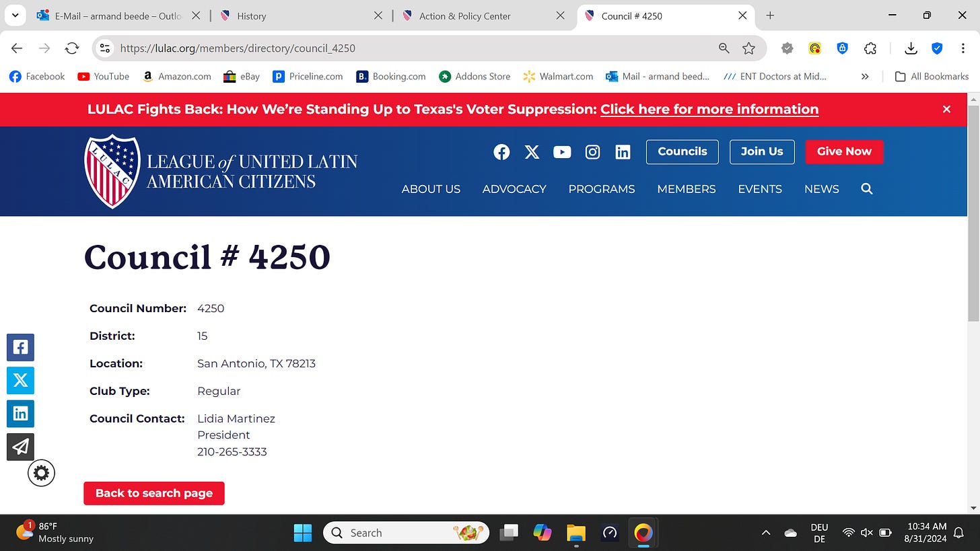Open the tab search dropdown arrow
The width and height of the screenshot is (980, 551).
click(x=15, y=15)
